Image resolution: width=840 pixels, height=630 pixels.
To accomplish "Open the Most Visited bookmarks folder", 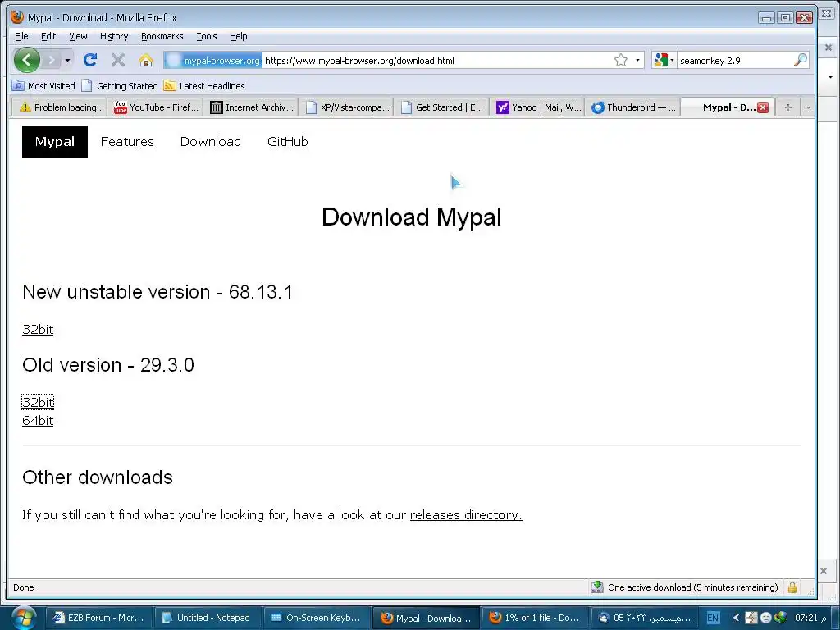I will [x=44, y=85].
